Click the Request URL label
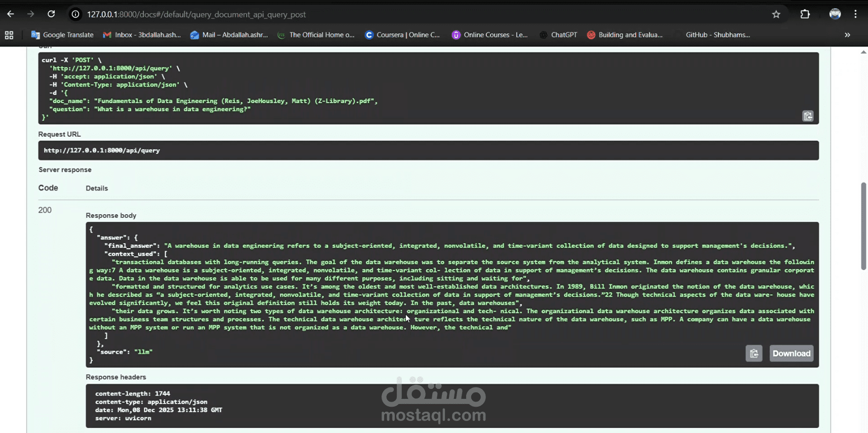The width and height of the screenshot is (868, 433). pos(59,134)
